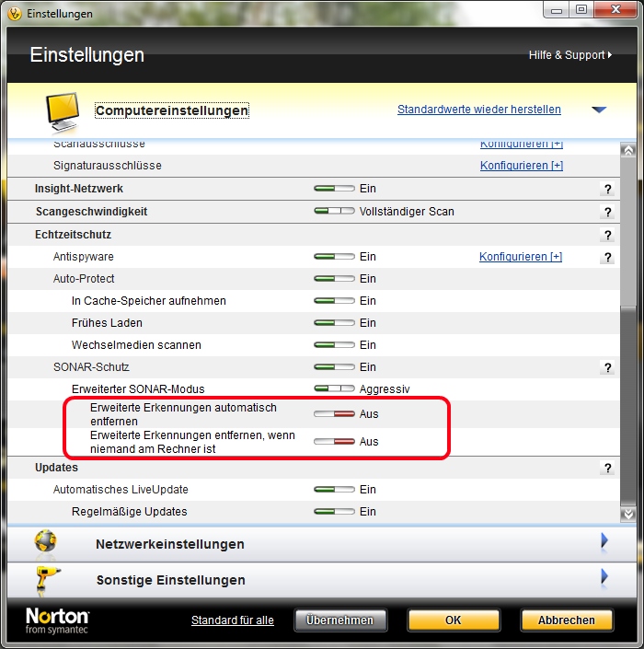Click the Signaturausschlüsse label
Viewport: 644px width, 649px height.
107,166
